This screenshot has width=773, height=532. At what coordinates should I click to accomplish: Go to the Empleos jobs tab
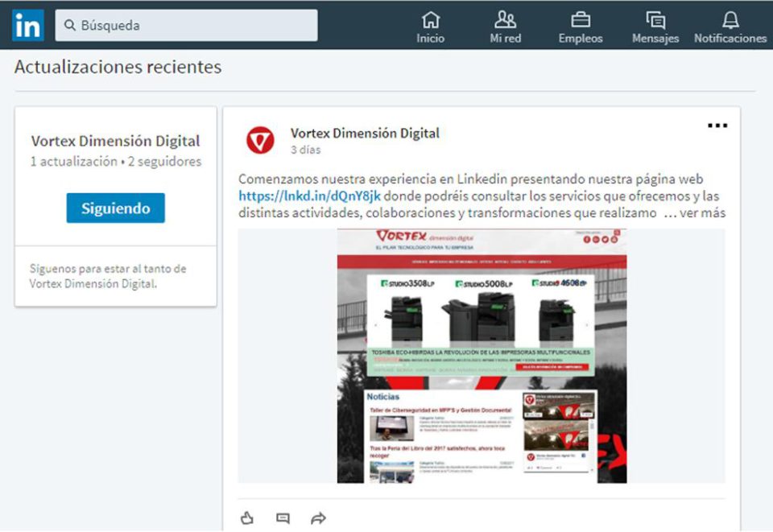click(581, 27)
